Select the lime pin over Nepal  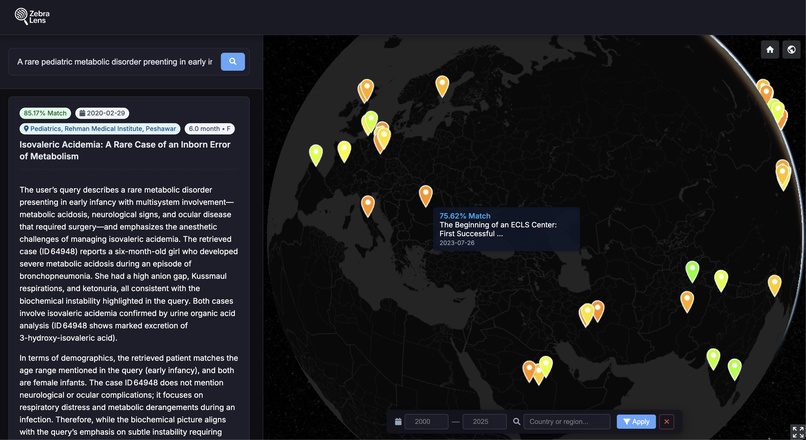click(x=721, y=281)
